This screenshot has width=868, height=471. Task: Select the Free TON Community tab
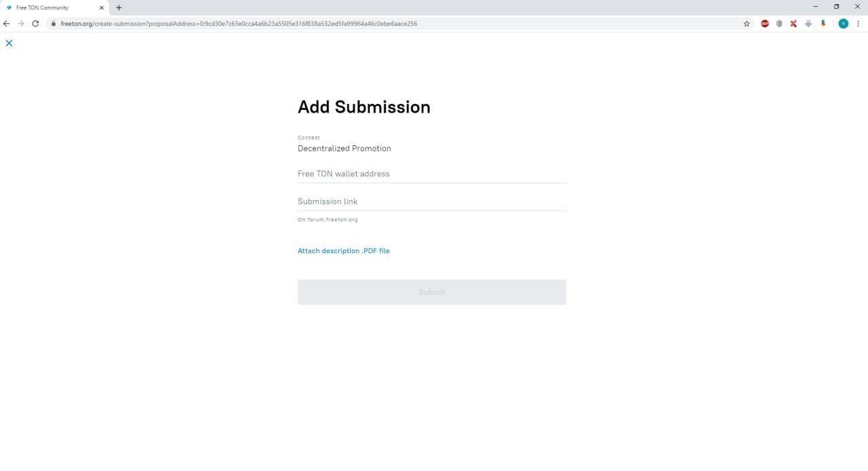point(47,7)
